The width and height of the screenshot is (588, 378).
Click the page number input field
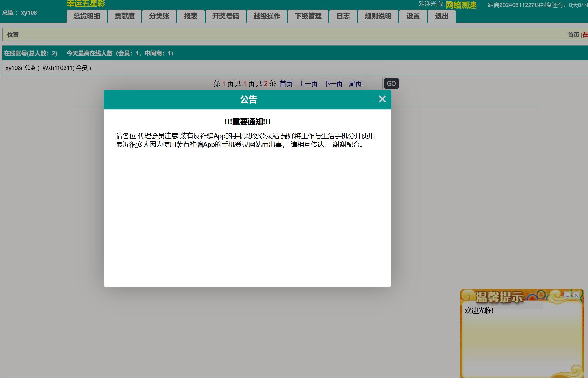click(374, 84)
